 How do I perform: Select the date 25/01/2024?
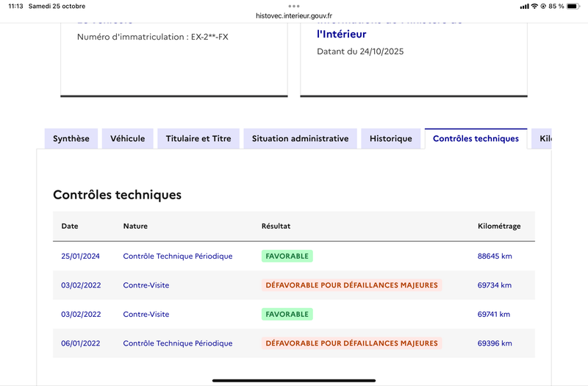point(80,256)
